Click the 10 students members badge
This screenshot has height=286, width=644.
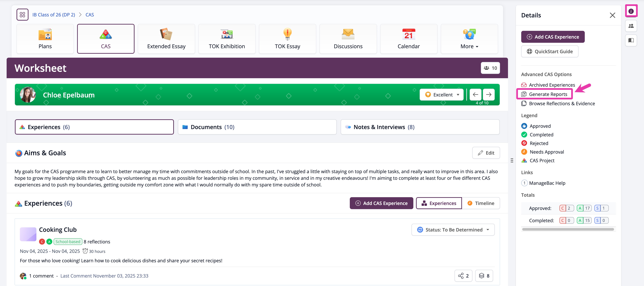click(x=490, y=68)
